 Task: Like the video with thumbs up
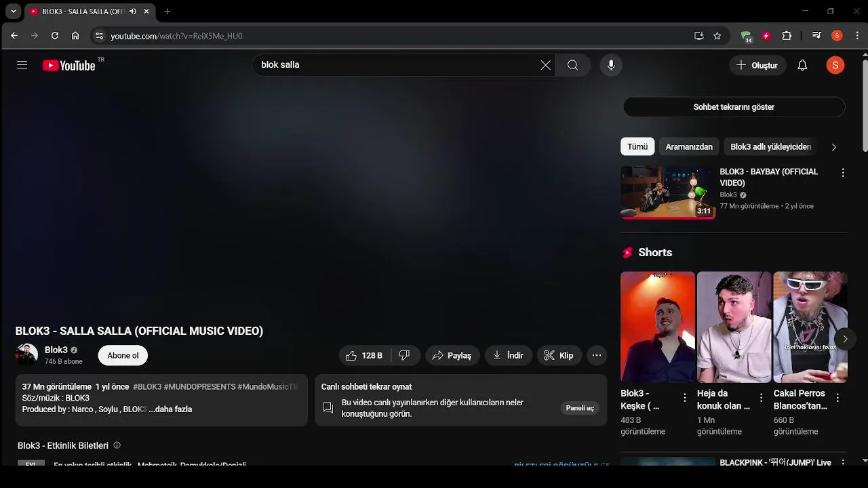tap(364, 355)
